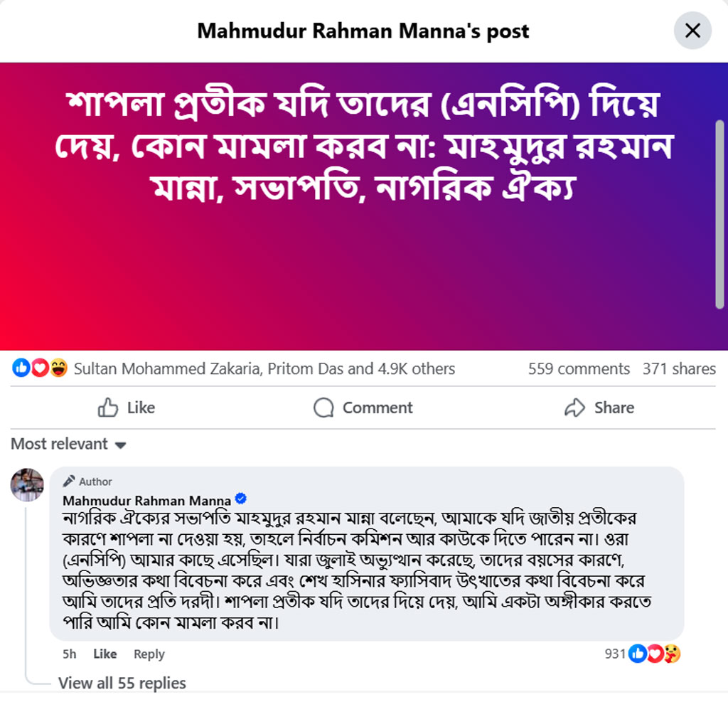View the 371 shares list
The height and width of the screenshot is (702, 728).
(x=679, y=368)
